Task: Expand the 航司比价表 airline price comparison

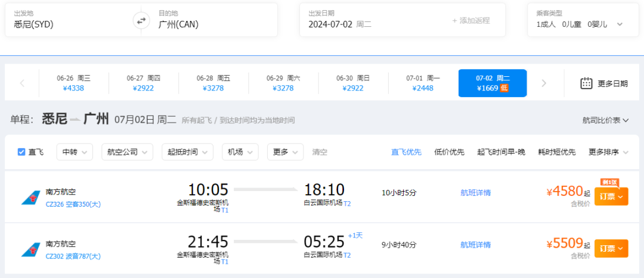Action: (605, 120)
